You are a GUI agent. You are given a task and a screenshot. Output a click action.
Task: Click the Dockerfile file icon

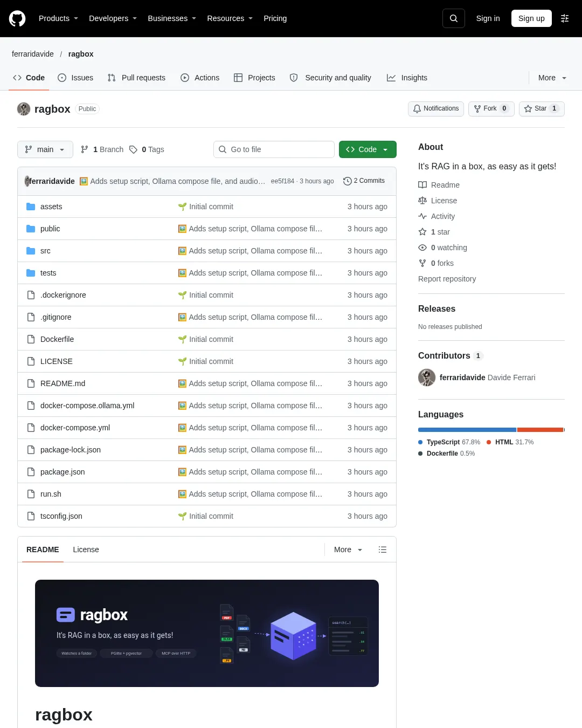31,339
